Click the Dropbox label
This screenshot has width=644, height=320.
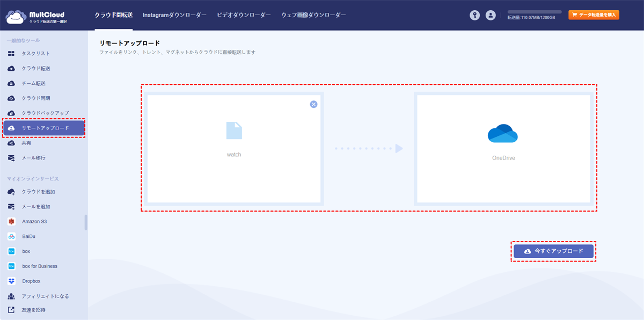31,281
